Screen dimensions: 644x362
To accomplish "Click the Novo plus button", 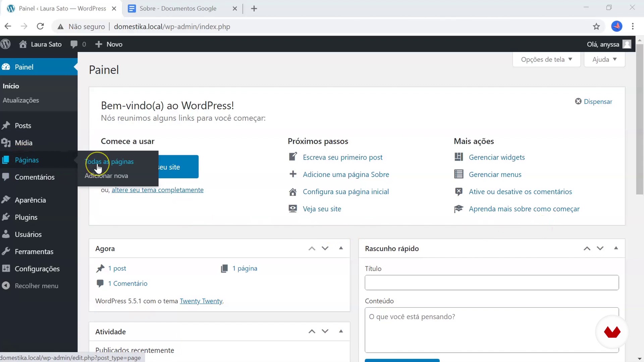I will point(109,44).
